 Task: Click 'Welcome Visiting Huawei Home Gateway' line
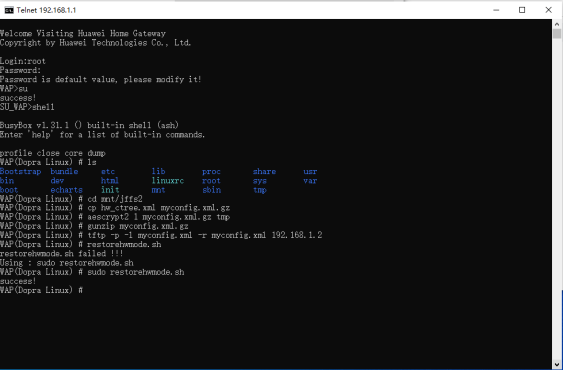[x=83, y=33]
